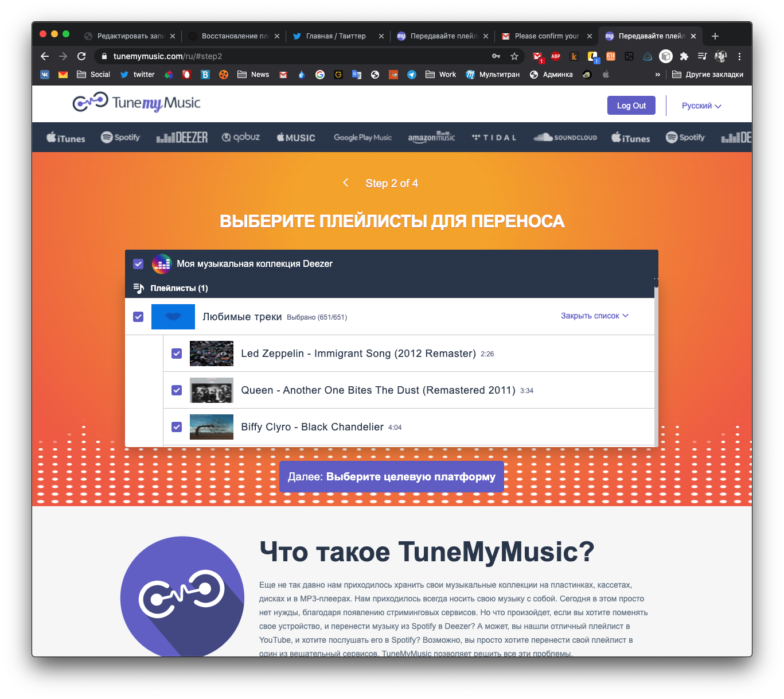Open the SoundCloud logo link
The width and height of the screenshot is (784, 699).
[x=565, y=138]
